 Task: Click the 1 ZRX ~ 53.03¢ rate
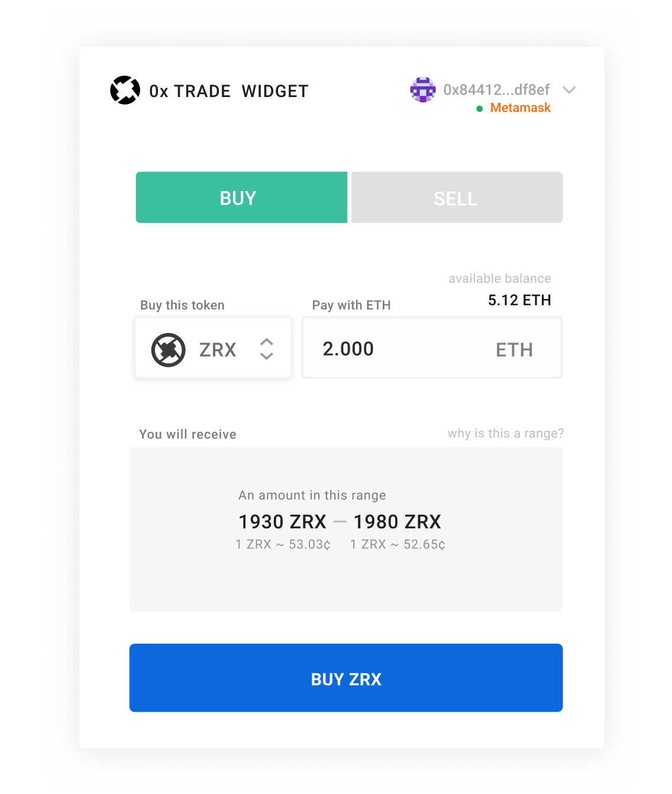click(283, 544)
